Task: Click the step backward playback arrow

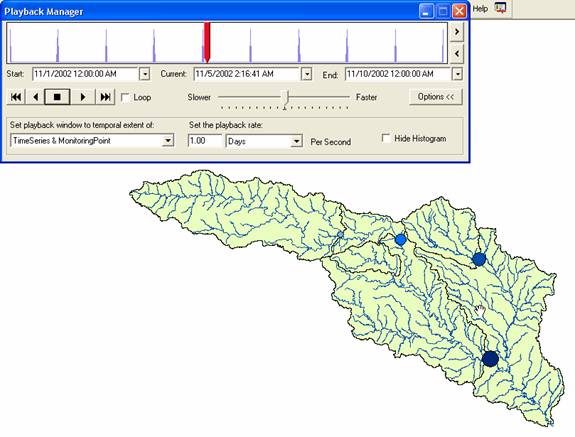Action: point(36,97)
